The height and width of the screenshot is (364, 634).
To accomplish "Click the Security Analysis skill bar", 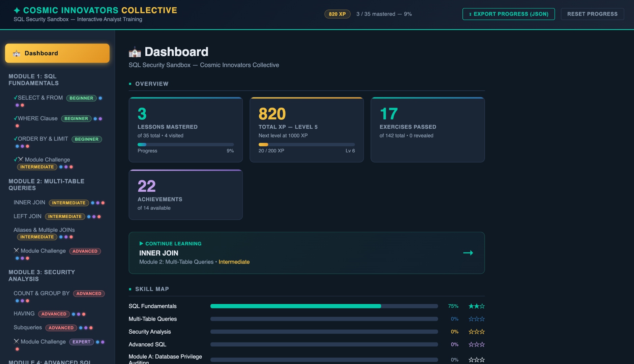I will (324, 332).
